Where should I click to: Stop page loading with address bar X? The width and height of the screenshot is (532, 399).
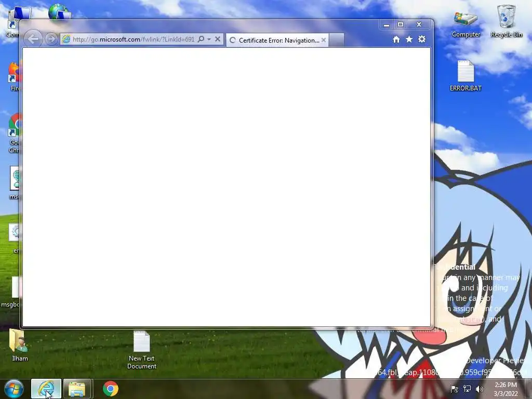click(x=218, y=39)
